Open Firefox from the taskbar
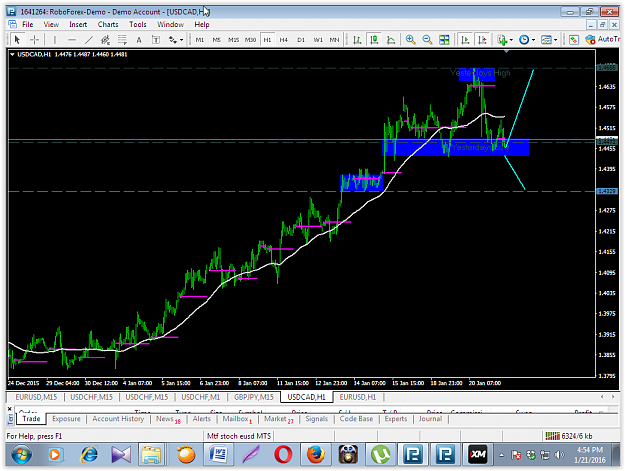This screenshot has height=471, width=625. (x=315, y=455)
